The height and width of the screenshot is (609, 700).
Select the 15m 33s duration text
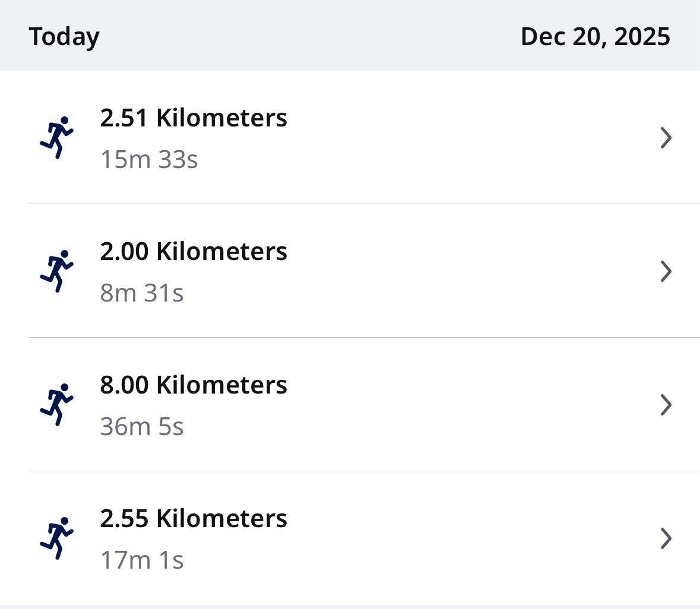(149, 159)
